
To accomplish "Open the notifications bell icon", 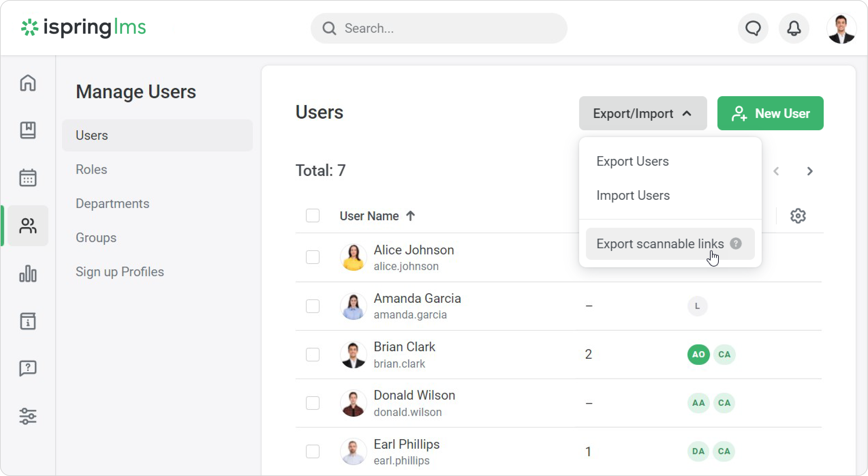I will coord(794,28).
